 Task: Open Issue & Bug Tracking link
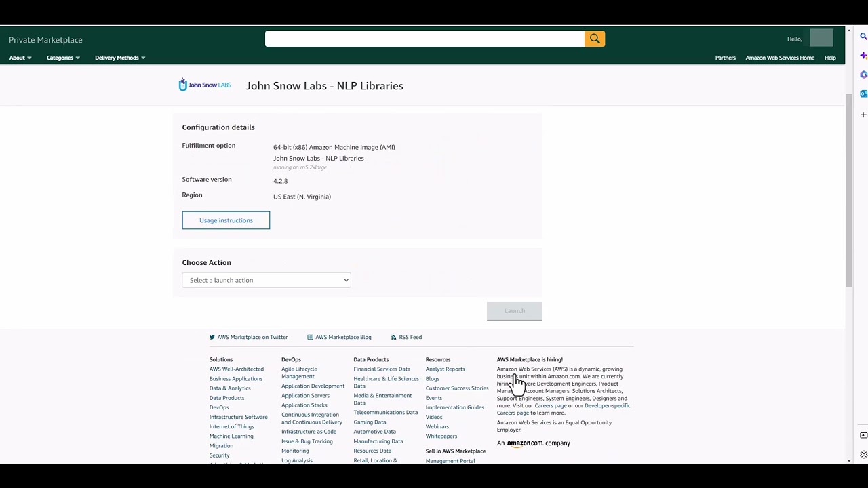[x=307, y=441]
